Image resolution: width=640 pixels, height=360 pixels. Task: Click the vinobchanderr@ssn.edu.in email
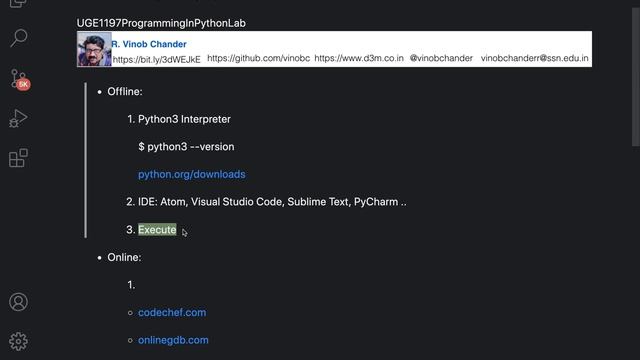pos(535,58)
